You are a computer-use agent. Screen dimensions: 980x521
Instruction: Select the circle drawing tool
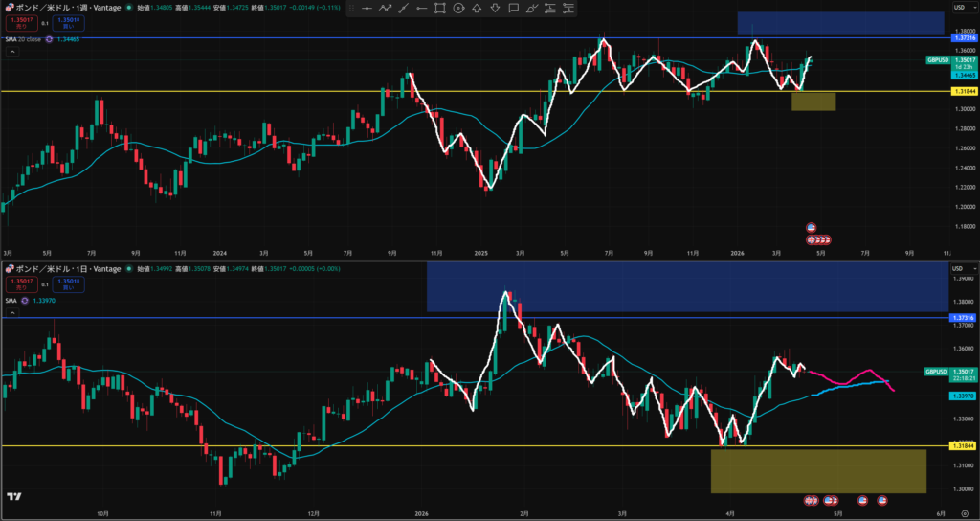pos(459,8)
